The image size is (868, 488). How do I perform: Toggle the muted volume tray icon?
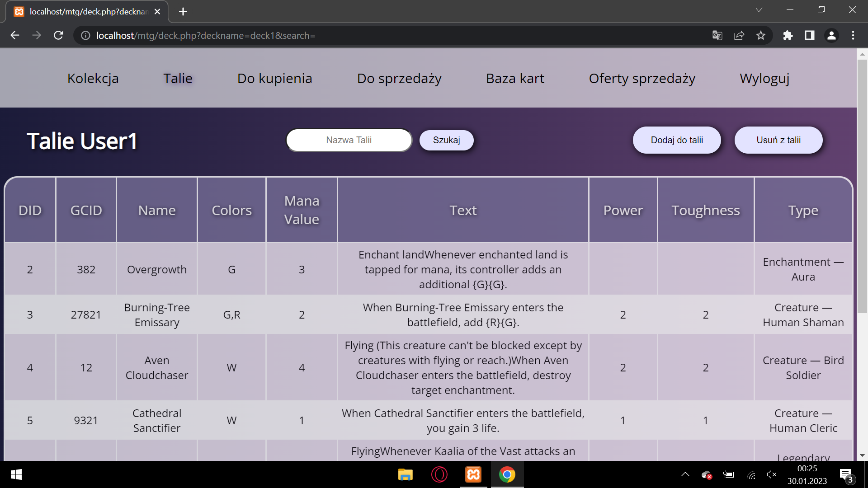coord(772,474)
